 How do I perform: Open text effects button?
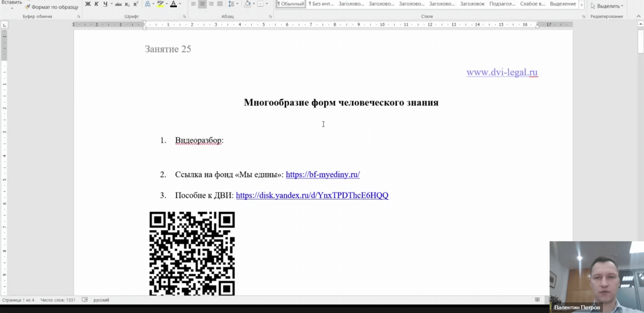tap(148, 4)
